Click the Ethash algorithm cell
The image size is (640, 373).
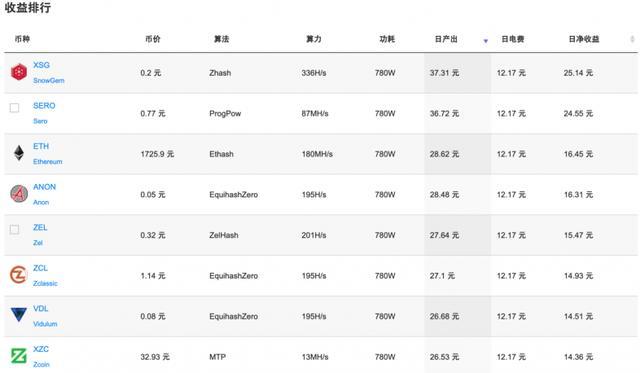click(221, 154)
